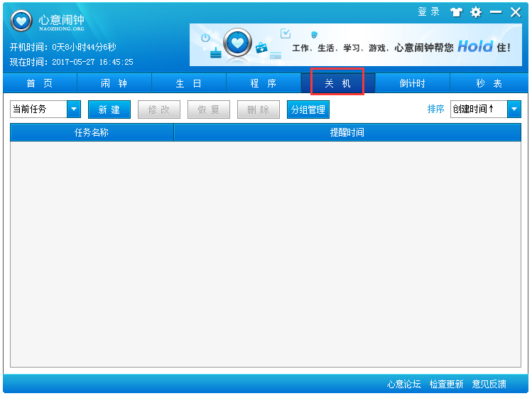Click 登录 to log in
This screenshot has height=396, width=532.
pos(428,12)
